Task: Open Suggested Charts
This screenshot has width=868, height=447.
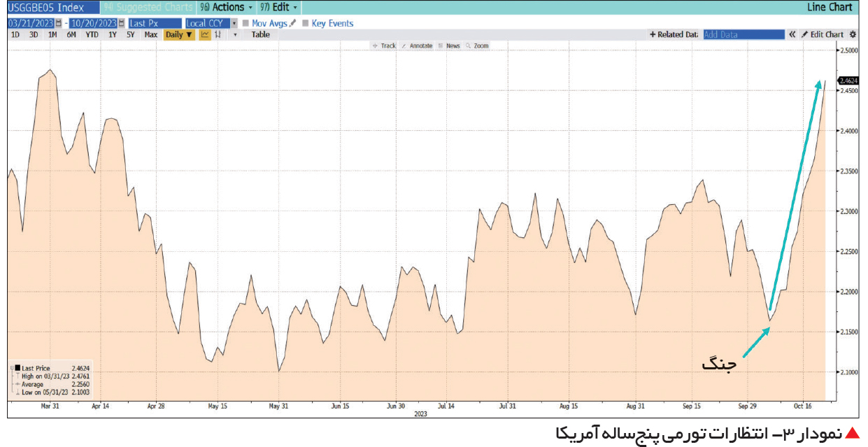Action: [x=148, y=7]
